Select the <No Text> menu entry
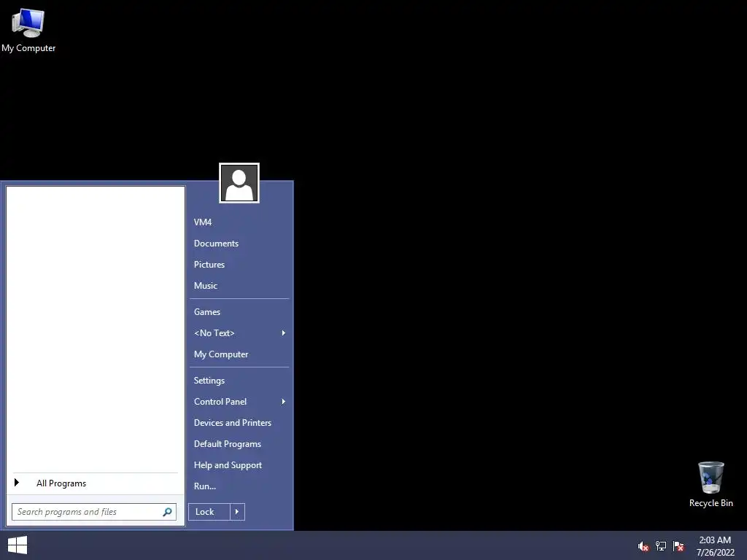This screenshot has width=747, height=560. 239,332
